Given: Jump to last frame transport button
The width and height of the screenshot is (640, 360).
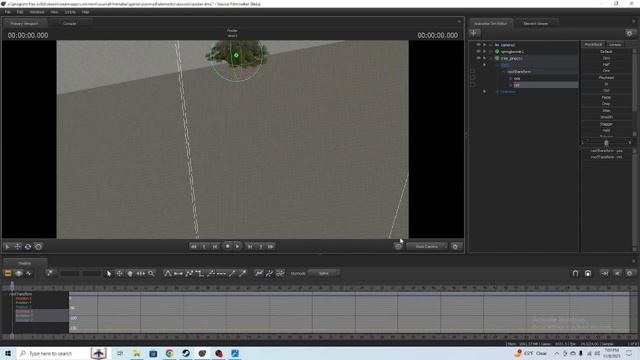Looking at the screenshot, I should [x=271, y=247].
